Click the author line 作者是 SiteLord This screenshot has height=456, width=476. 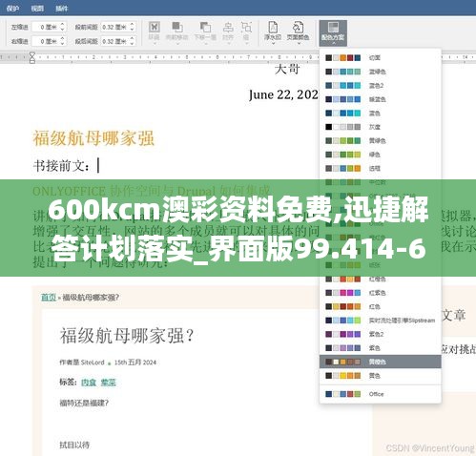(82, 363)
